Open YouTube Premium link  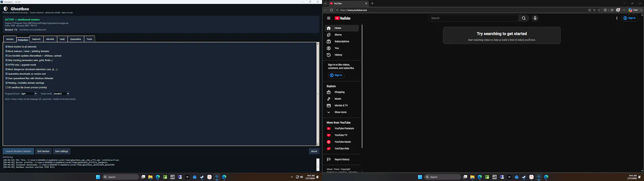tap(342, 129)
